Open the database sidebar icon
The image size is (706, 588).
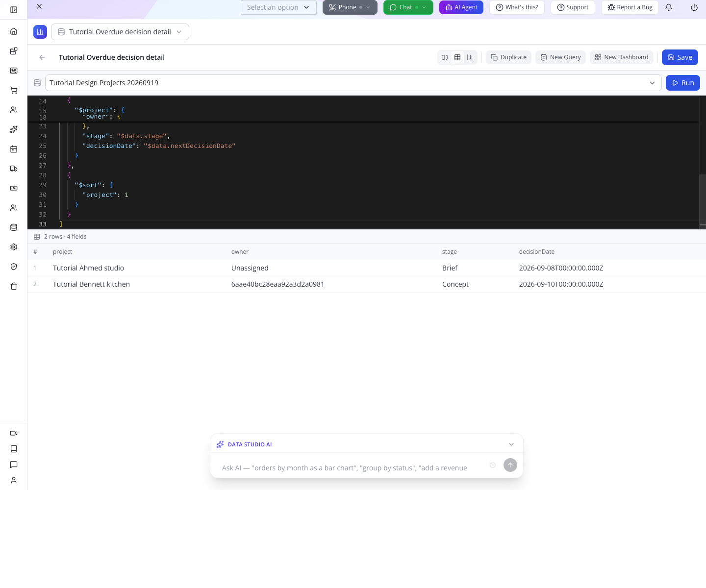14,227
